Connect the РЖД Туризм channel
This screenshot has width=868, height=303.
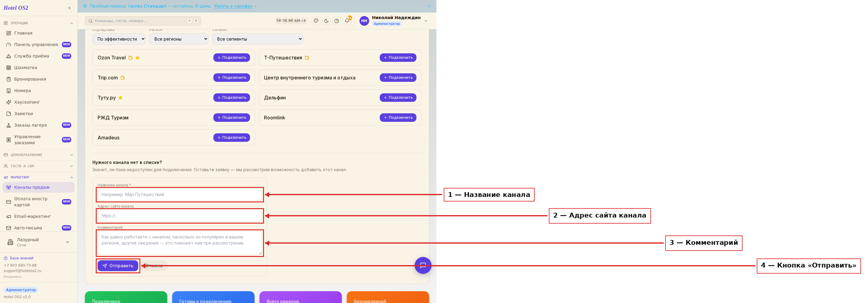232,118
